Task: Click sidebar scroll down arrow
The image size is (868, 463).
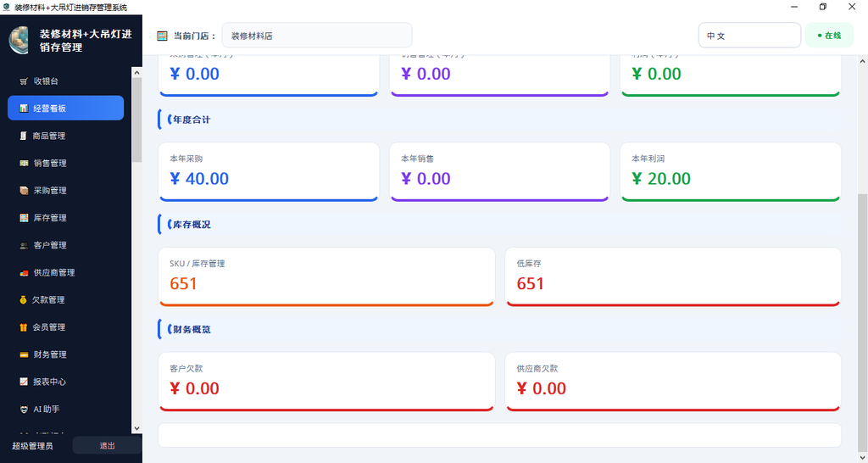Action: point(136,428)
